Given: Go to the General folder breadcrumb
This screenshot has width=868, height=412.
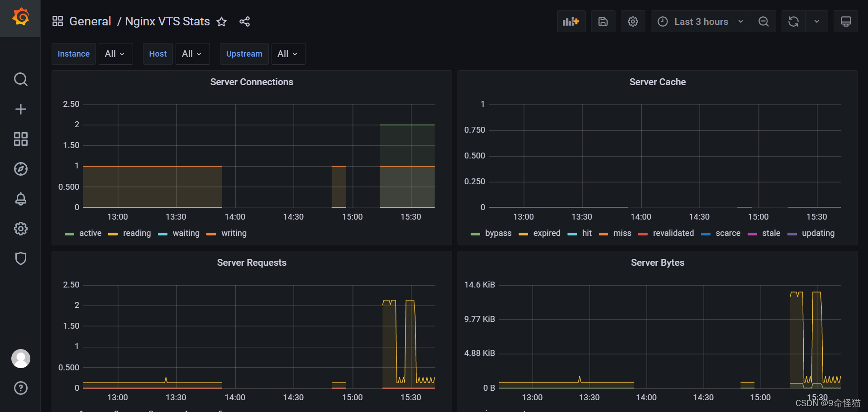Looking at the screenshot, I should [90, 21].
